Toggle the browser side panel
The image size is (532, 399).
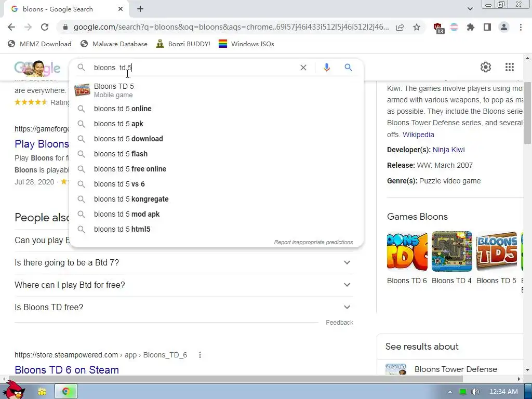coord(487,27)
